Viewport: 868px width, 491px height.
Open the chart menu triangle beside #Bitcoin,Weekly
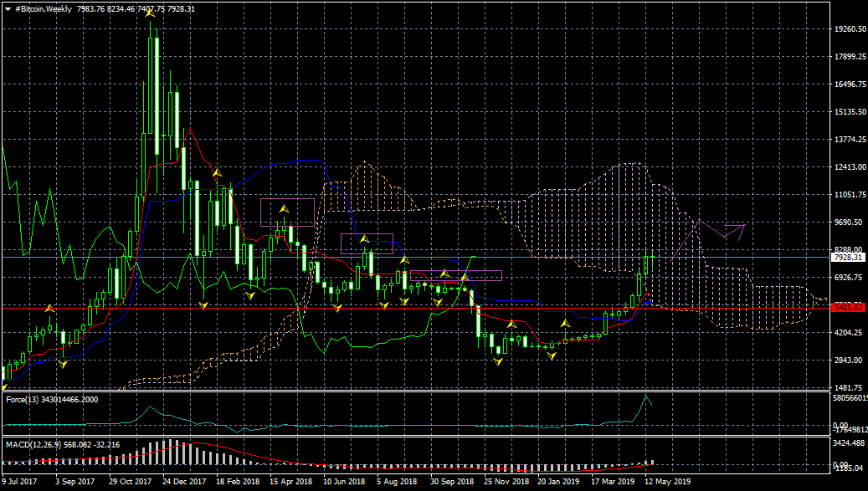click(8, 8)
